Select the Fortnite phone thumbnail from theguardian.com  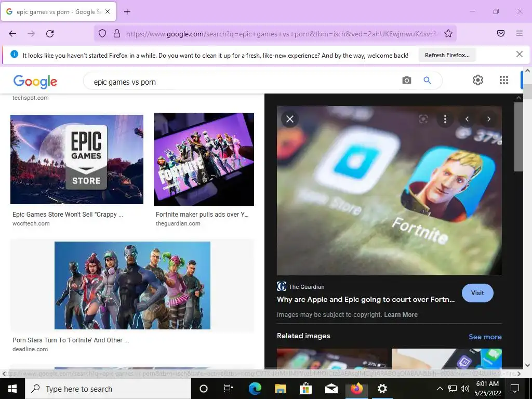click(x=204, y=159)
